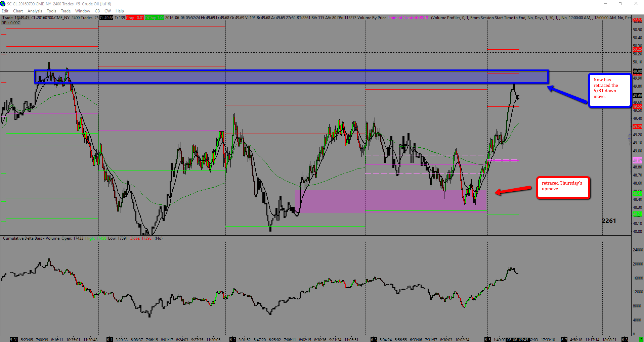The width and height of the screenshot is (644, 342).
Task: Click the highlighted '06-06 05:45' time label
Action: [x=518, y=340]
